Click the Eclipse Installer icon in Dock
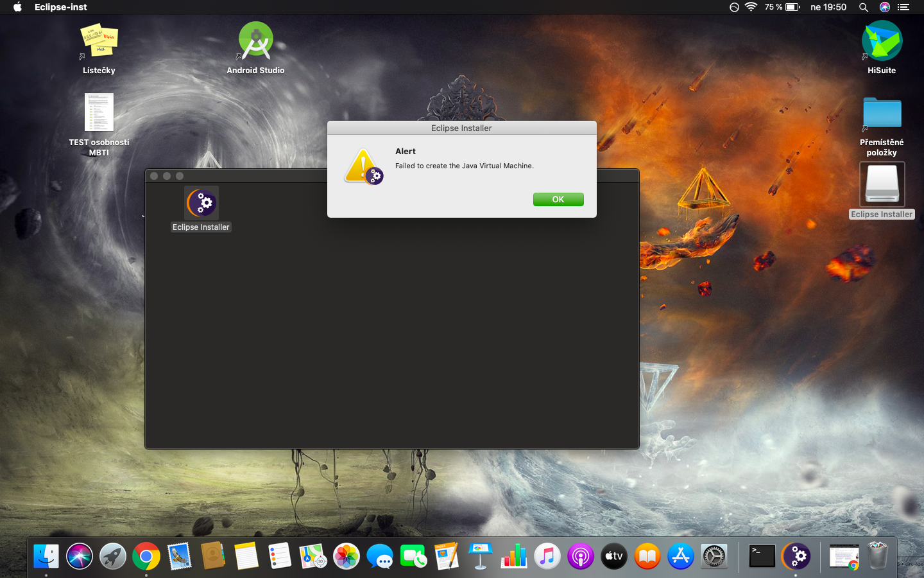Viewport: 924px width, 578px height. [796, 556]
